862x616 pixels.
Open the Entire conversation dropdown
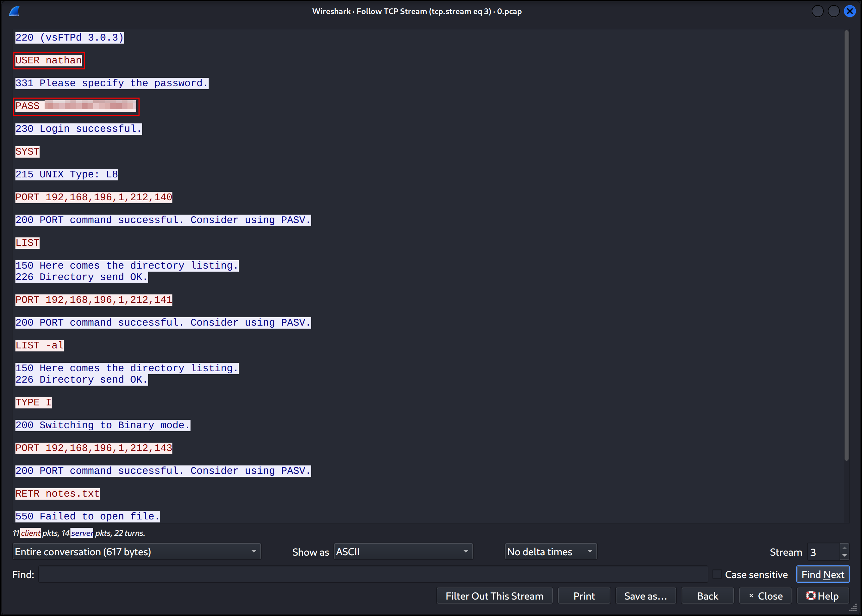tap(137, 552)
